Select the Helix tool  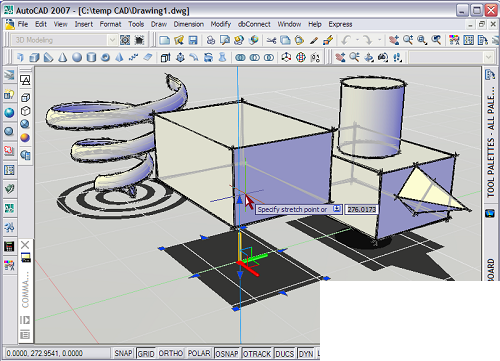tap(134, 57)
